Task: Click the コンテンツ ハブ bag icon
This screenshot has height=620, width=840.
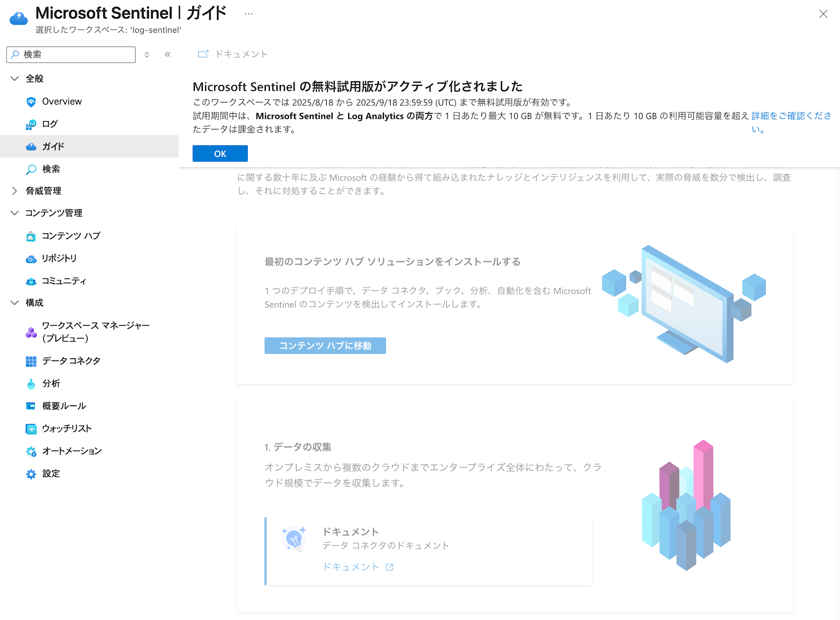Action: tap(31, 236)
